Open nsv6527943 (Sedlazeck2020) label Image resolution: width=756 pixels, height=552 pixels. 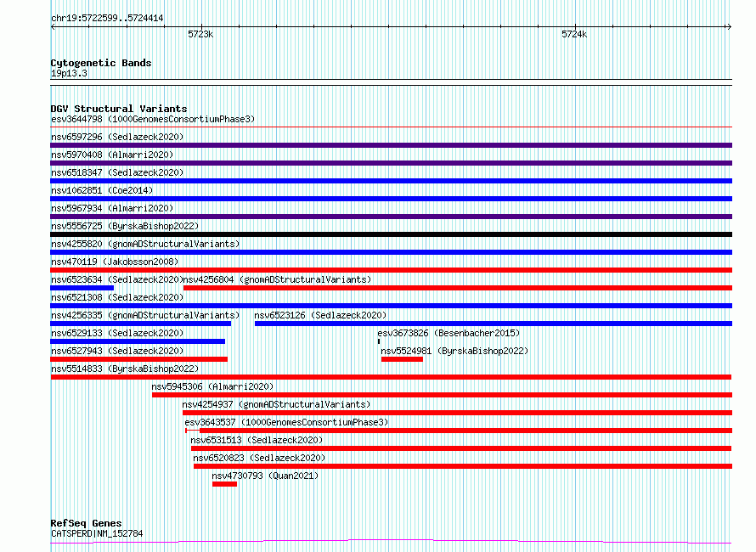[117, 351]
